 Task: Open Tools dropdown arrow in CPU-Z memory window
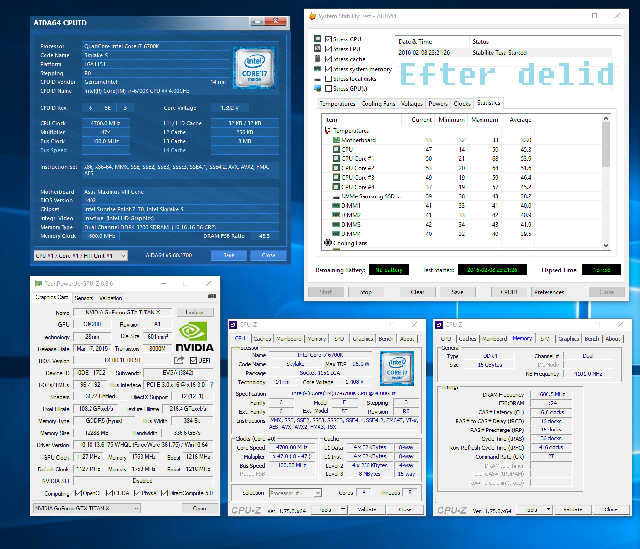pyautogui.click(x=549, y=509)
